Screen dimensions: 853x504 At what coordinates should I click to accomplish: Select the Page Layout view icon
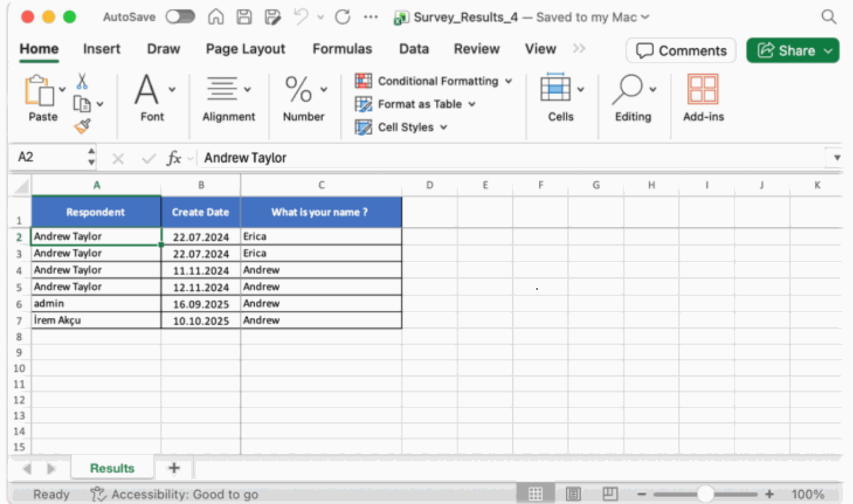click(574, 494)
